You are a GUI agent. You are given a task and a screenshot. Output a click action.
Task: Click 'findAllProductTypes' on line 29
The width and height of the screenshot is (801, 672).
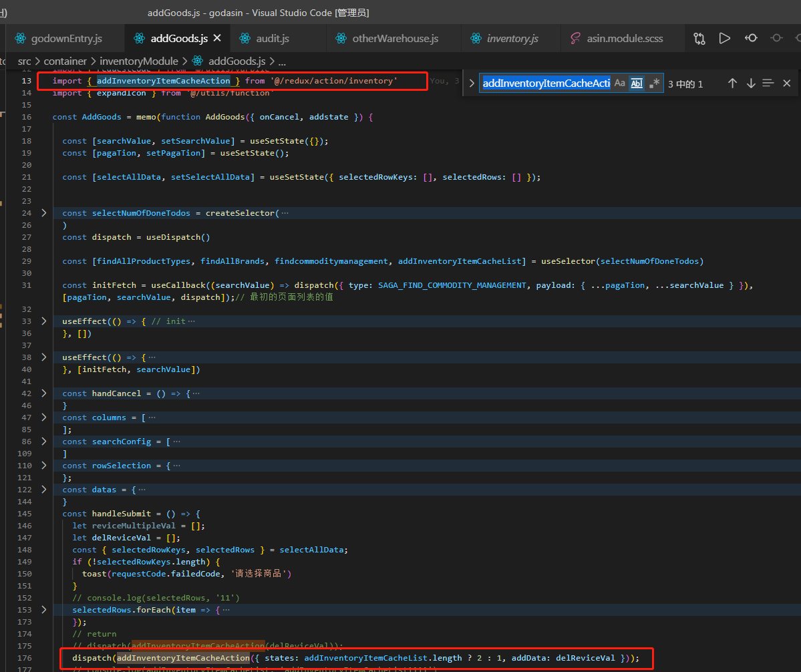144,261
